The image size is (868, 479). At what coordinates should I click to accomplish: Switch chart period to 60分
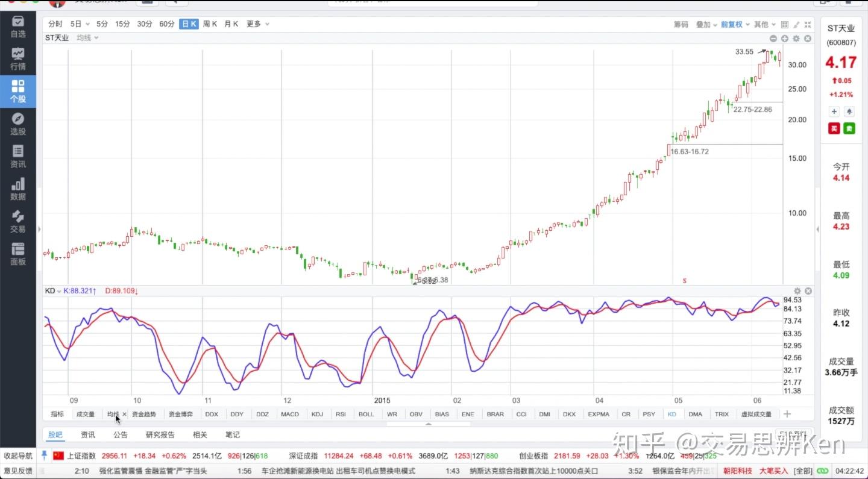[x=167, y=24]
